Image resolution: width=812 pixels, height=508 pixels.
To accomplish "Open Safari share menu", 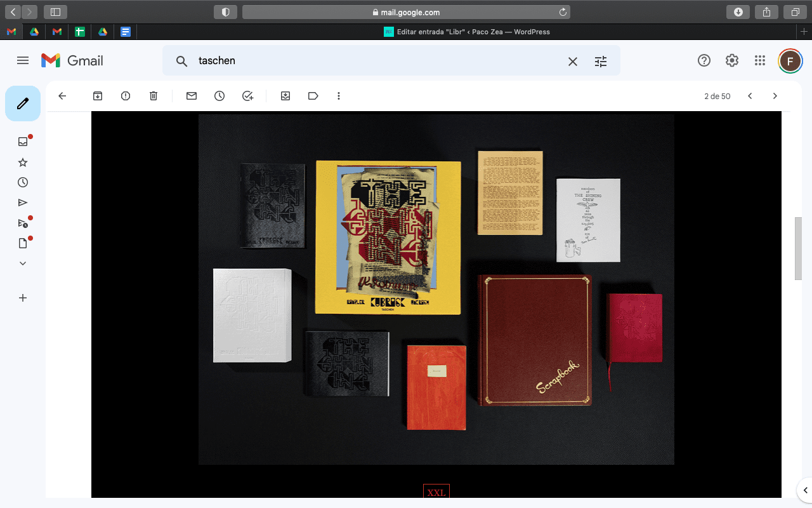I will [766, 12].
